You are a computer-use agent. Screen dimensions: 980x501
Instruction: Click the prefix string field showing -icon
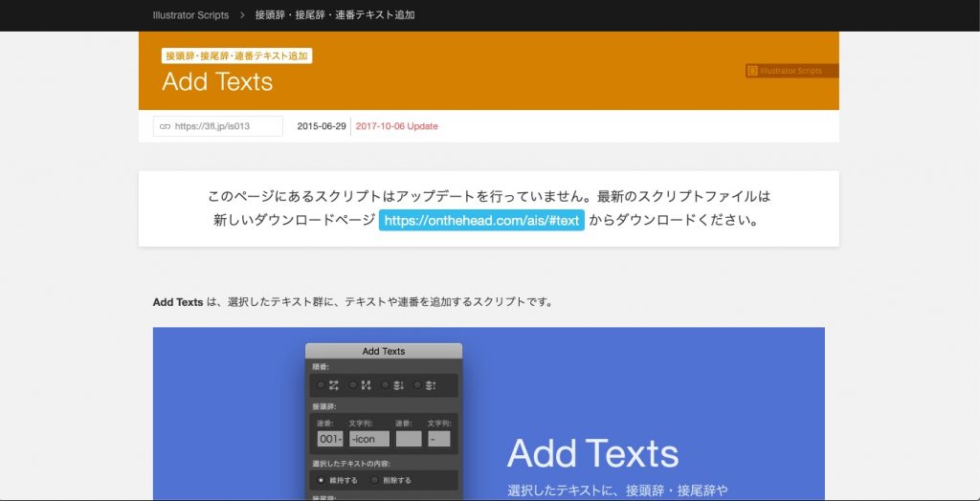369,439
